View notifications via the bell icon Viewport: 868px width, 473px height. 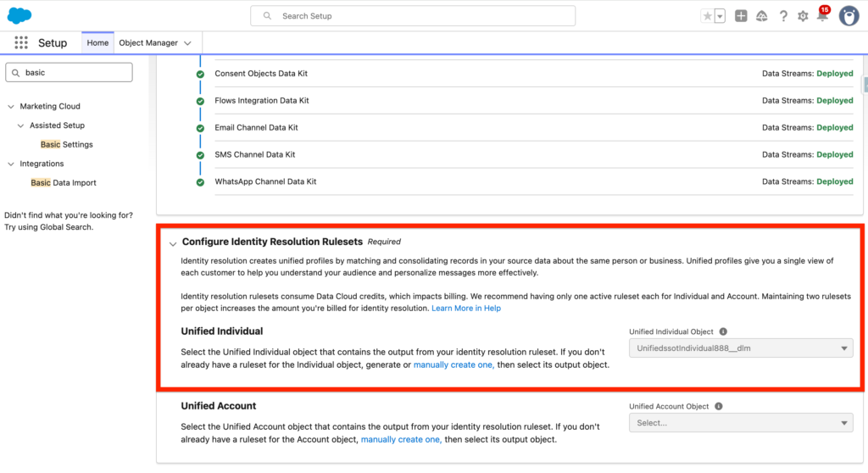click(x=821, y=16)
